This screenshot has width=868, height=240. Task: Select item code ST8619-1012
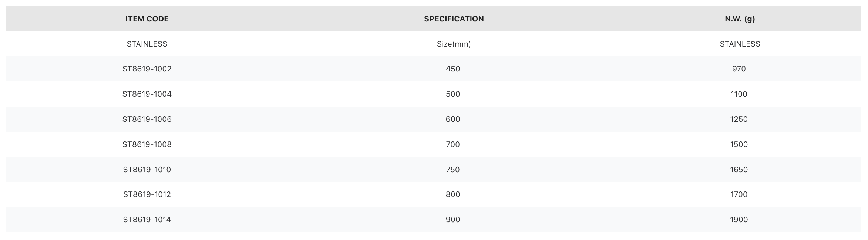147,194
